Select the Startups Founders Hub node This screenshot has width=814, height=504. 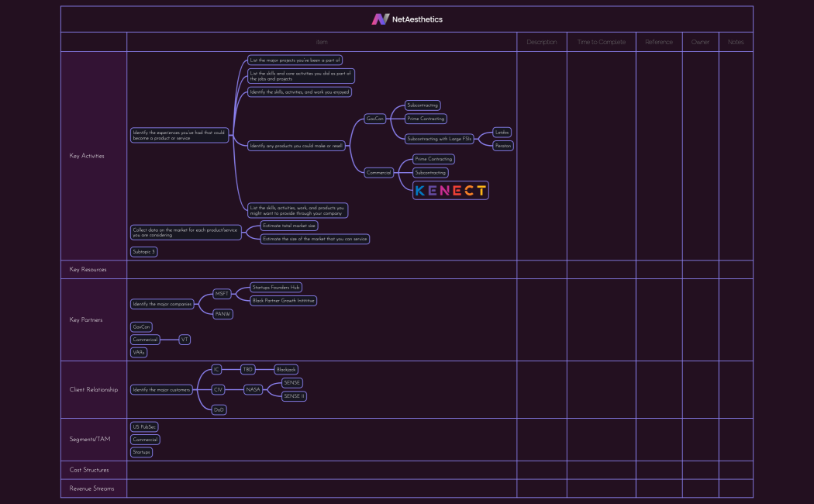(276, 288)
